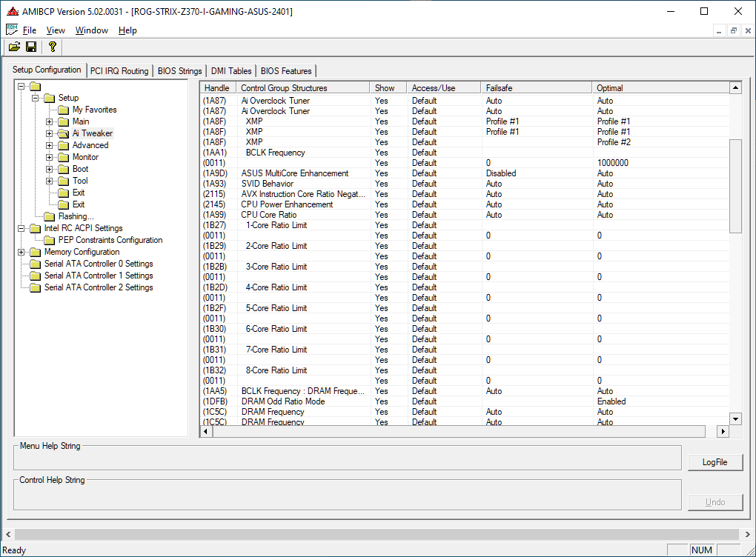Screen dimensions: 756x557
Task: Collapse the root tree node
Action: coord(21,86)
